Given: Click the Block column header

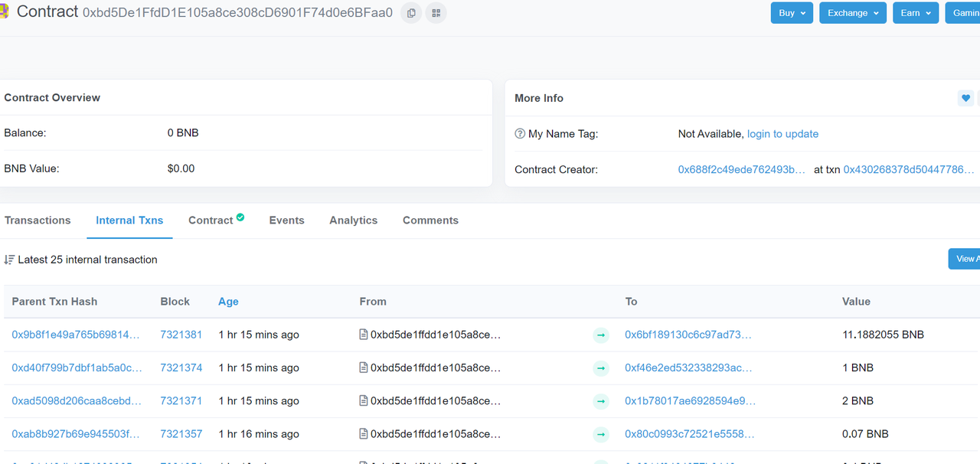Looking at the screenshot, I should [x=175, y=302].
